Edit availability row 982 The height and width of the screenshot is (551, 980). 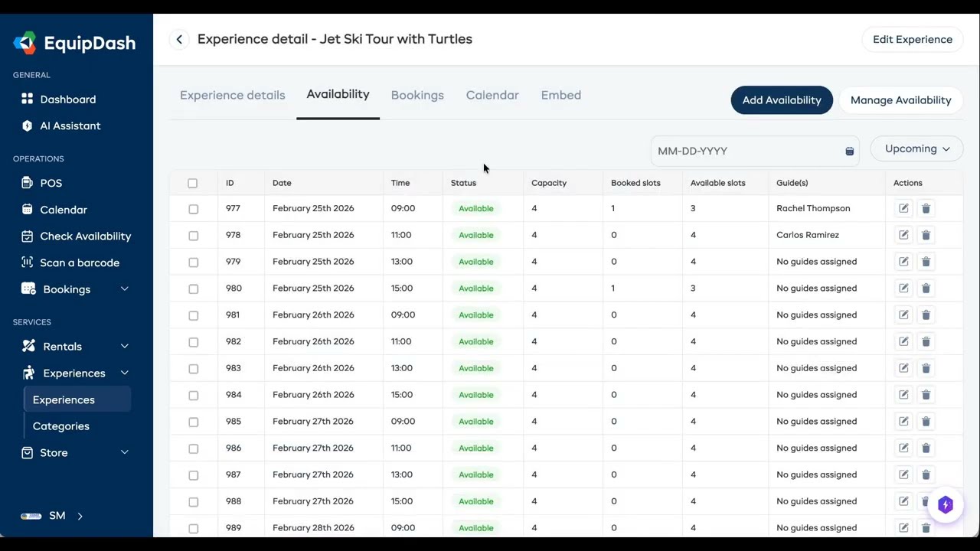click(x=903, y=341)
